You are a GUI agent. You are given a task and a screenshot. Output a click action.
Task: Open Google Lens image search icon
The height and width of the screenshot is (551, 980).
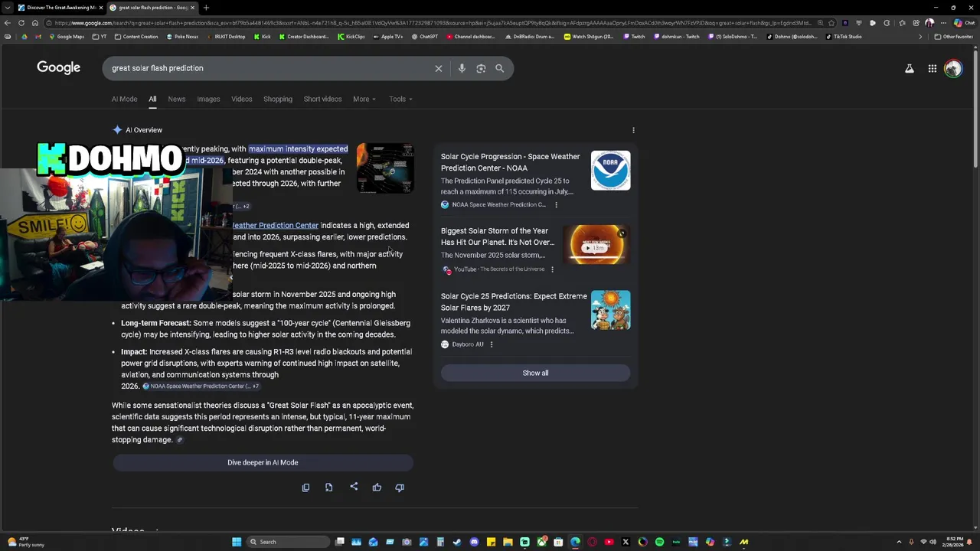point(481,68)
